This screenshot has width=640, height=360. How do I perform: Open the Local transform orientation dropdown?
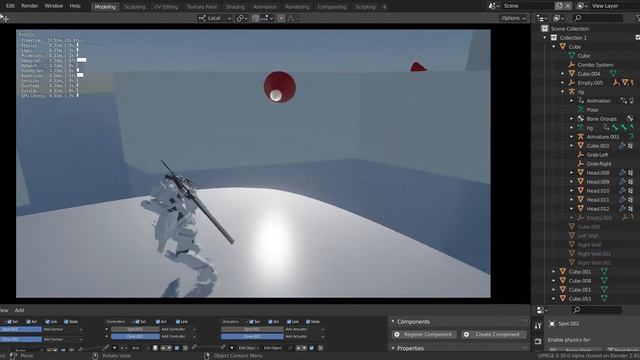pyautogui.click(x=214, y=18)
